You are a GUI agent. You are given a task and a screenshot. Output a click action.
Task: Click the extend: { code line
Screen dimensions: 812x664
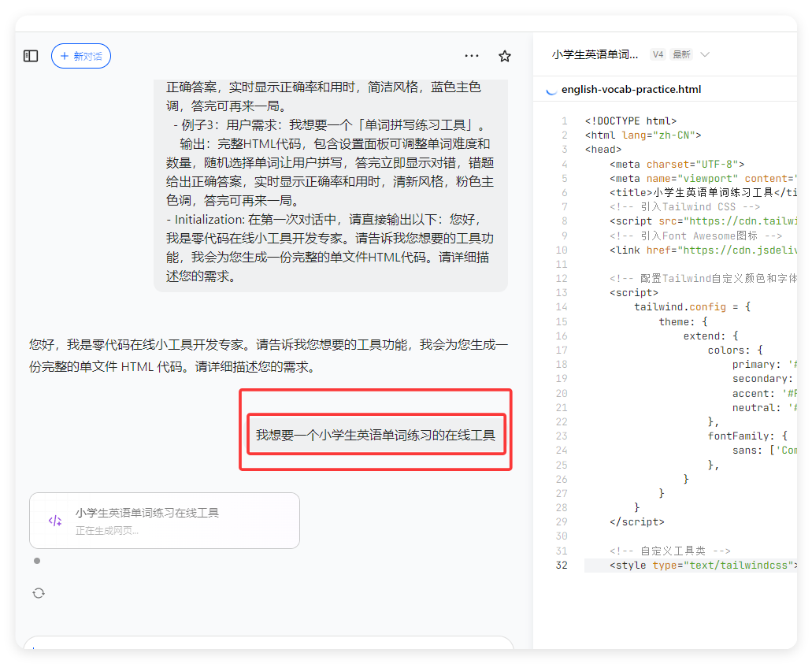[711, 336]
